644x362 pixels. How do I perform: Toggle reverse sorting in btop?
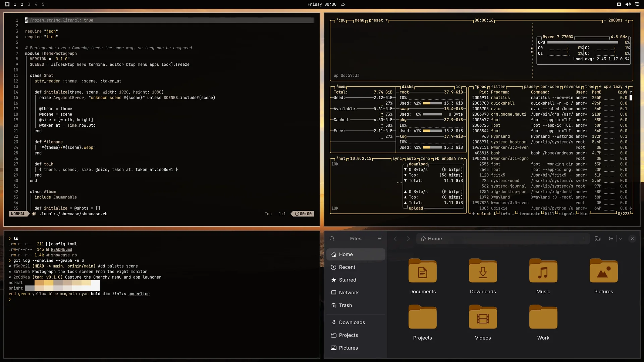coord(572,87)
